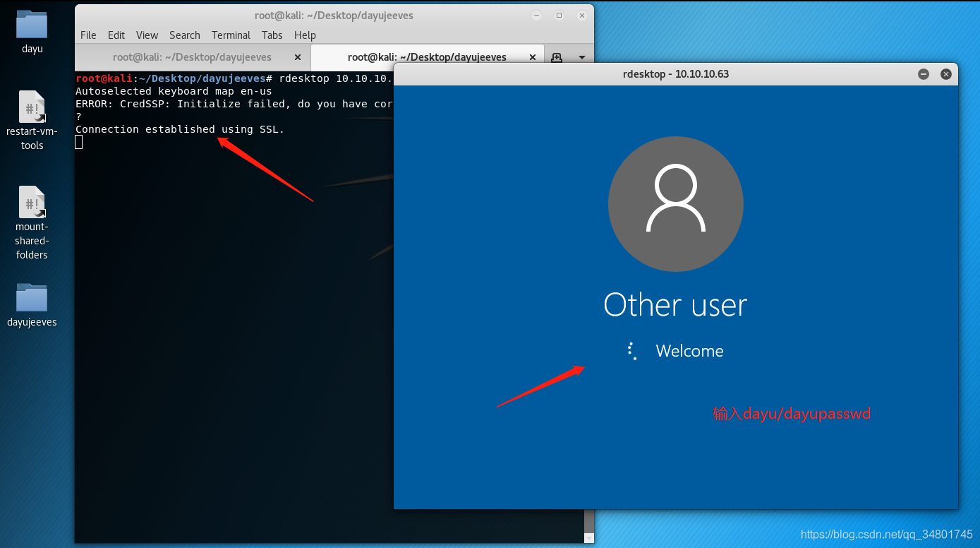Click 'Connection established using SSL.' terminal line

coord(180,129)
